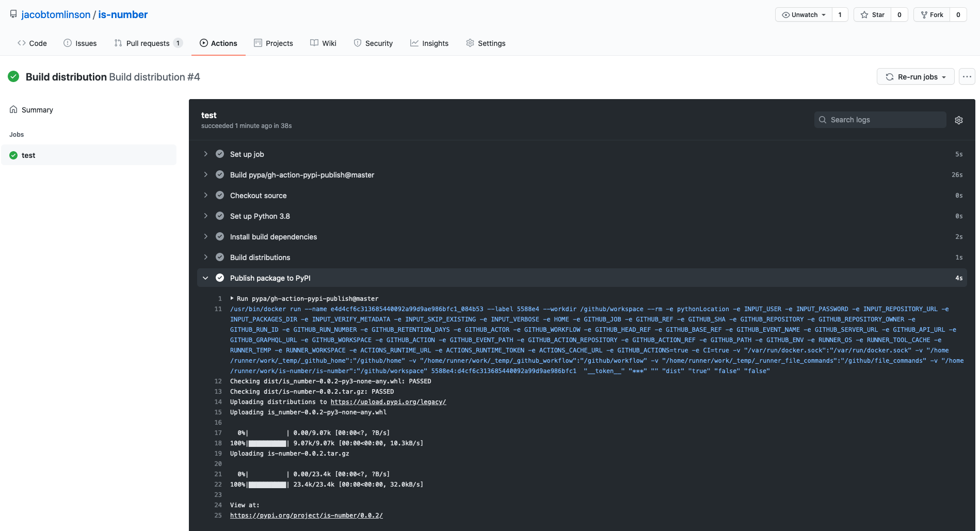This screenshot has width=980, height=531.
Task: Click the jacobtomlinson owner link
Action: pyautogui.click(x=56, y=14)
